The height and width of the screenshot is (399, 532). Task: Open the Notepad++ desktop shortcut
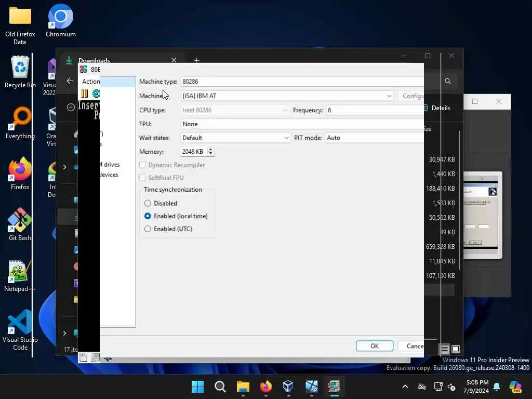click(x=20, y=275)
